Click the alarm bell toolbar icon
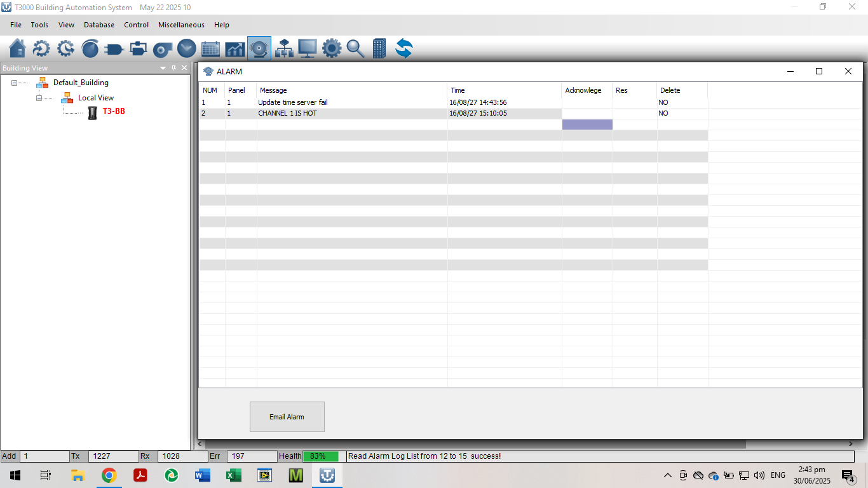The height and width of the screenshot is (488, 868). [259, 48]
